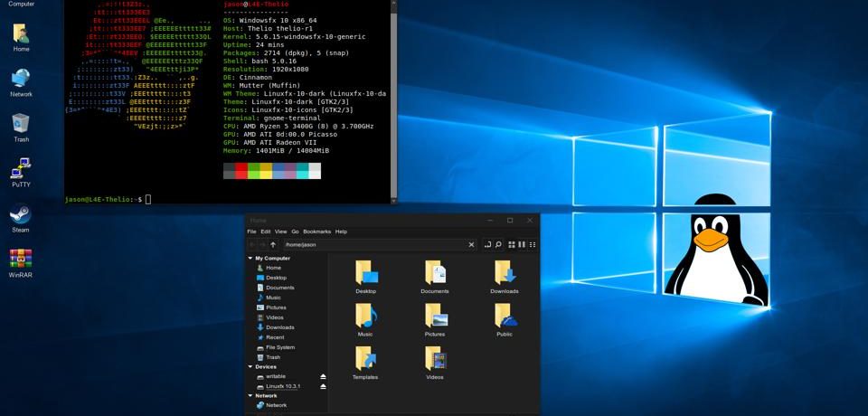Click the "Uptime: 24 mins" terminal line

pos(253,45)
